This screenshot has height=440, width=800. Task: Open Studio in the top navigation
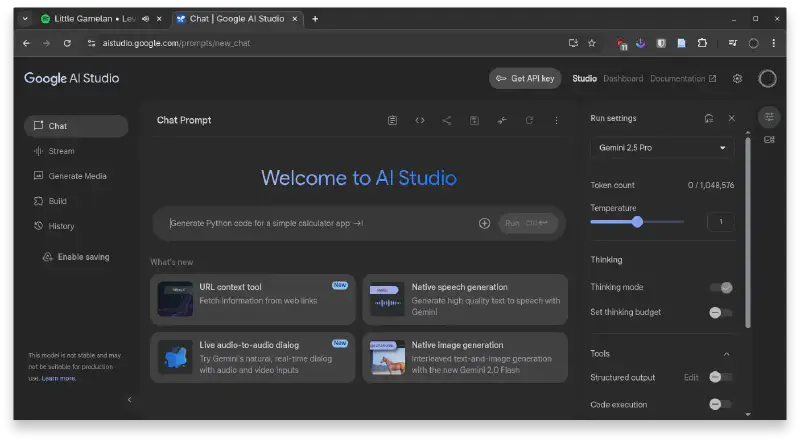pos(584,79)
